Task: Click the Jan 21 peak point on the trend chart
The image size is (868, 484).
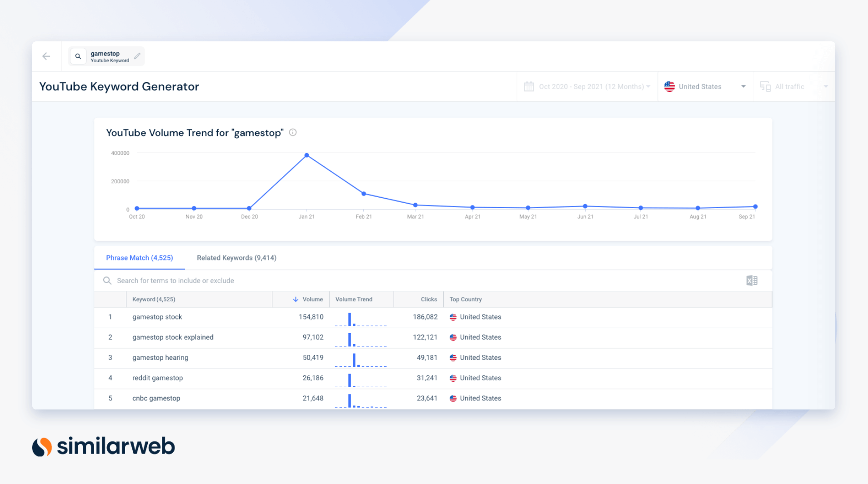Action: pos(306,155)
